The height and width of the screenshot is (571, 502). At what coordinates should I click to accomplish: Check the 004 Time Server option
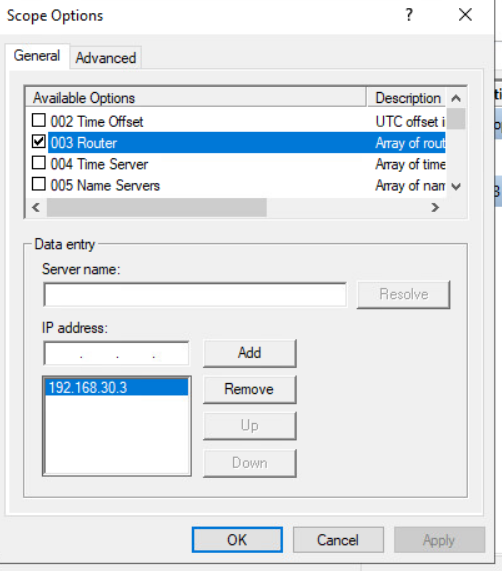pyautogui.click(x=39, y=163)
